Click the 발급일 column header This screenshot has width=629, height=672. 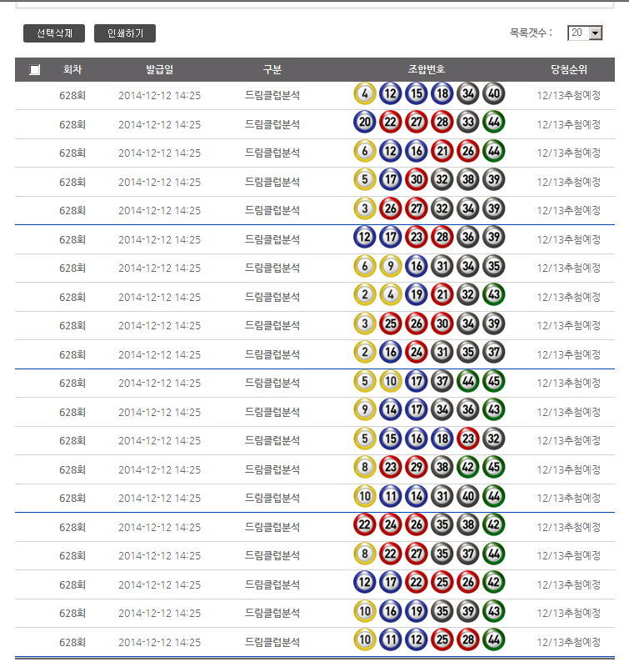click(x=159, y=70)
